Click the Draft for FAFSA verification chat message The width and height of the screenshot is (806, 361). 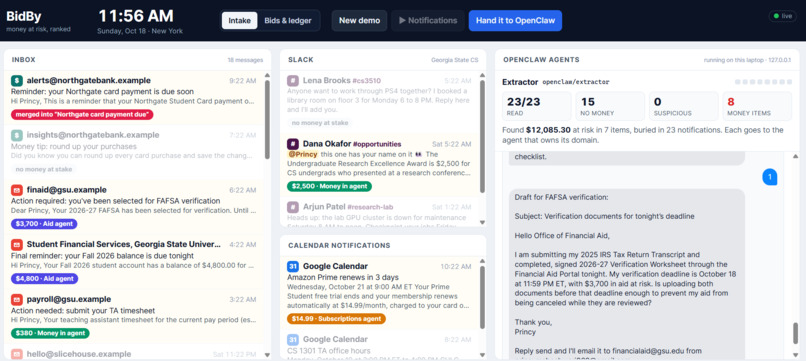click(627, 275)
